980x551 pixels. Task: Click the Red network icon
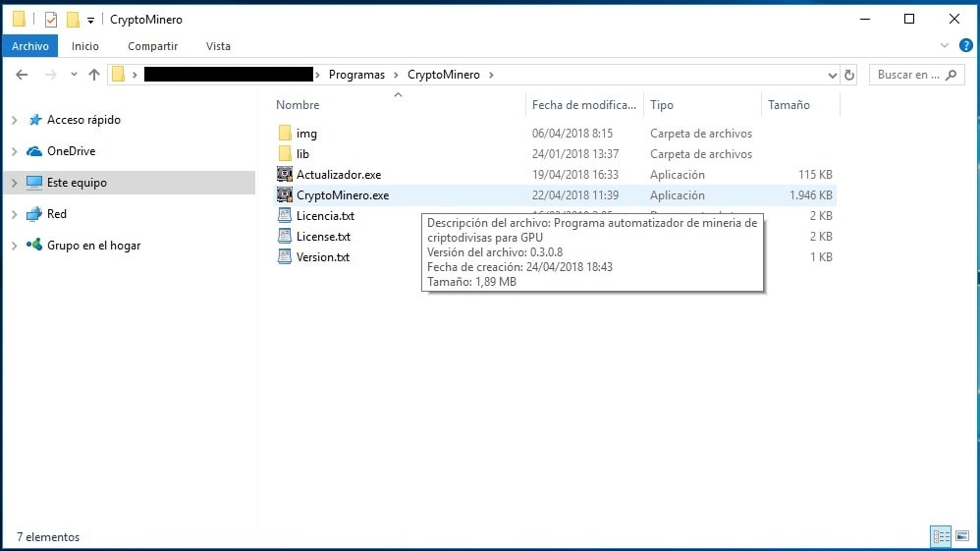pyautogui.click(x=34, y=214)
